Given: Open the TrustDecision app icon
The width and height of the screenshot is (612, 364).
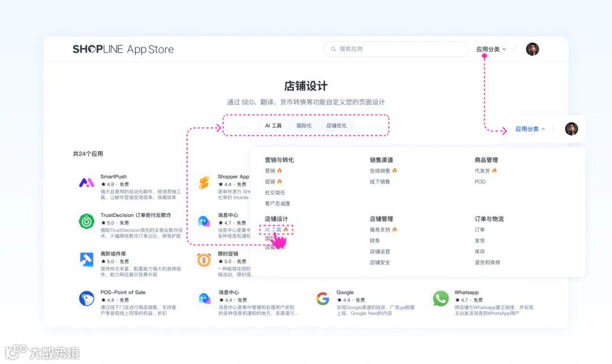Looking at the screenshot, I should coord(87,221).
